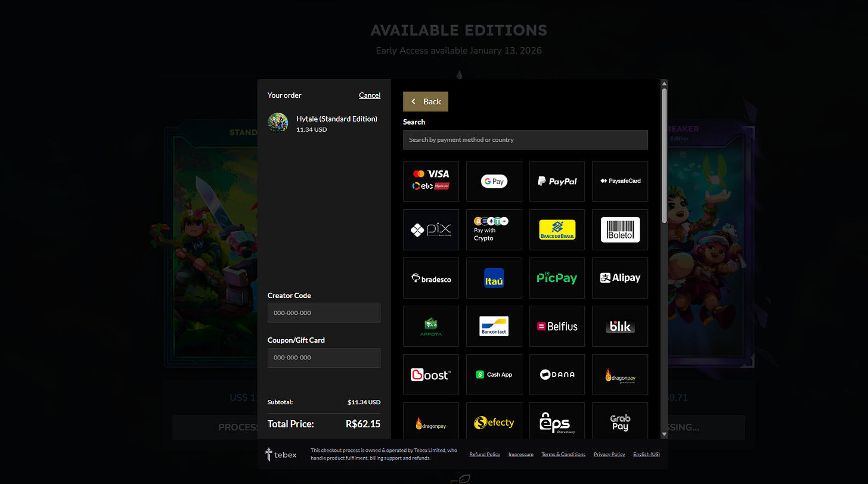The image size is (868, 484).
Task: Select the Bradesco payment tile
Action: (x=431, y=278)
